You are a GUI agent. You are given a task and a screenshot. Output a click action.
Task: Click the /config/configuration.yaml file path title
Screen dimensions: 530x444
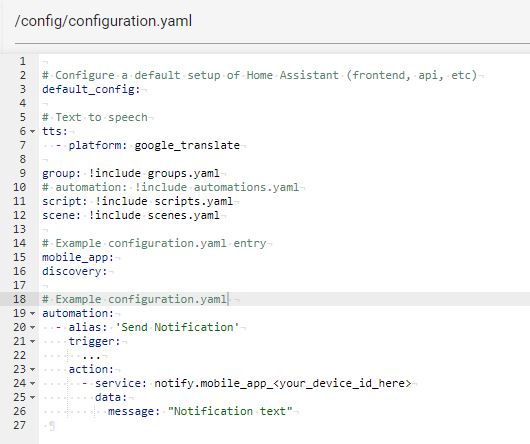click(103, 21)
